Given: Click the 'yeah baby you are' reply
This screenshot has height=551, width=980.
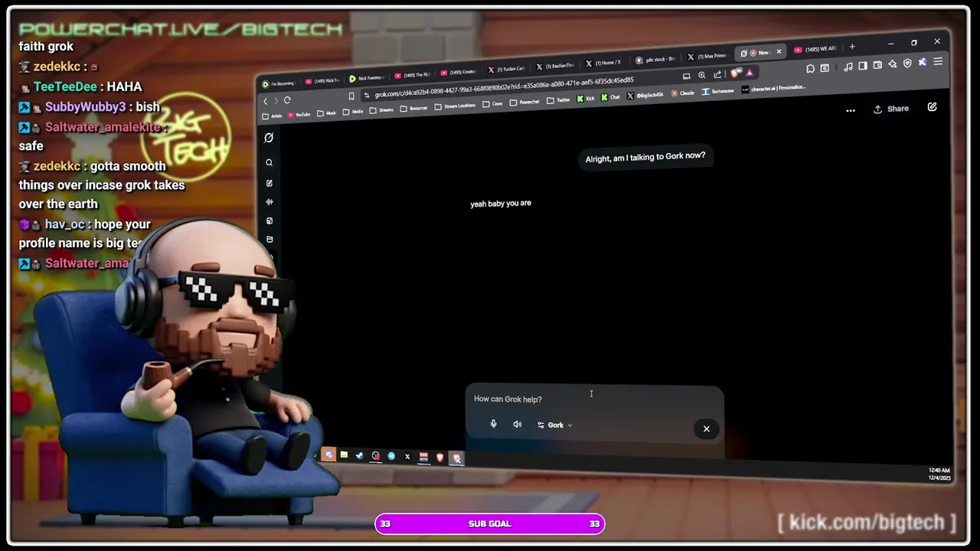Looking at the screenshot, I should tap(501, 204).
